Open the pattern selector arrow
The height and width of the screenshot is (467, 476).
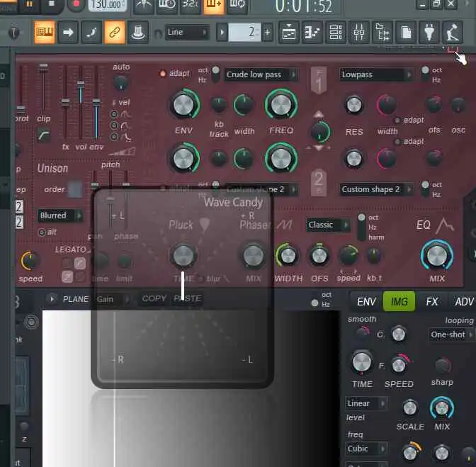[222, 32]
